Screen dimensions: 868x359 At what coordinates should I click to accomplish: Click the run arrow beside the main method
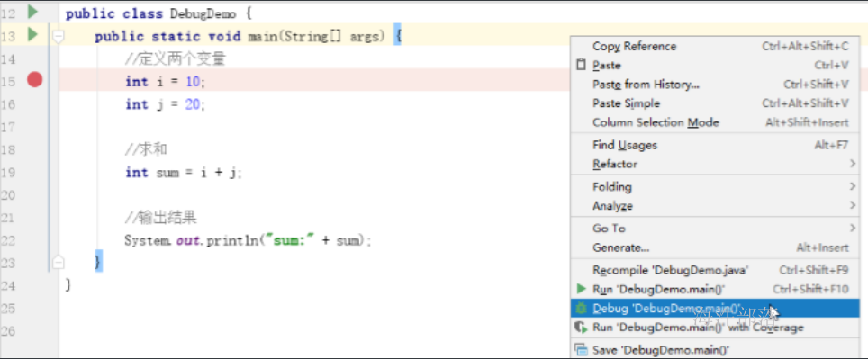point(32,35)
